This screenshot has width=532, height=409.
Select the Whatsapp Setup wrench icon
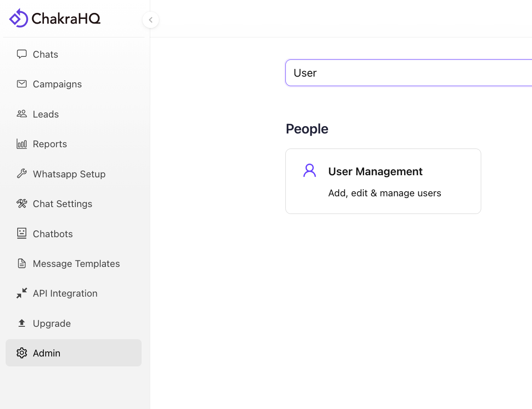pos(22,174)
